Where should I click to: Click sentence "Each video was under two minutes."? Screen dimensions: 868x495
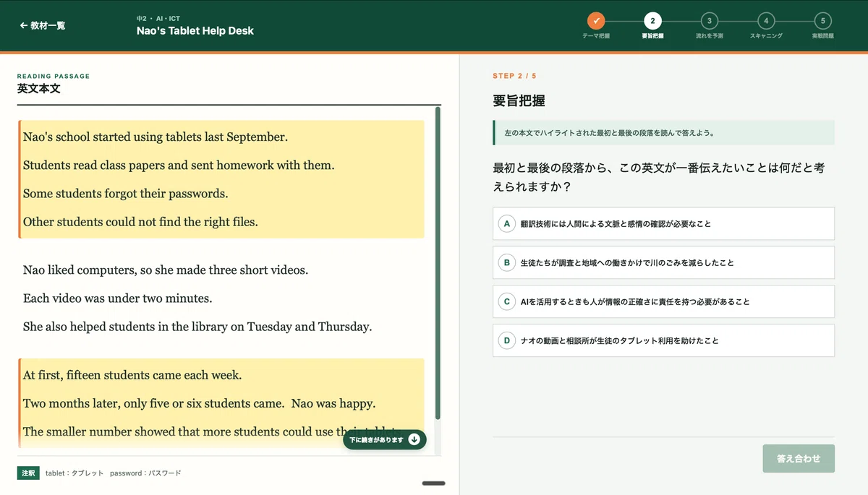pos(118,298)
